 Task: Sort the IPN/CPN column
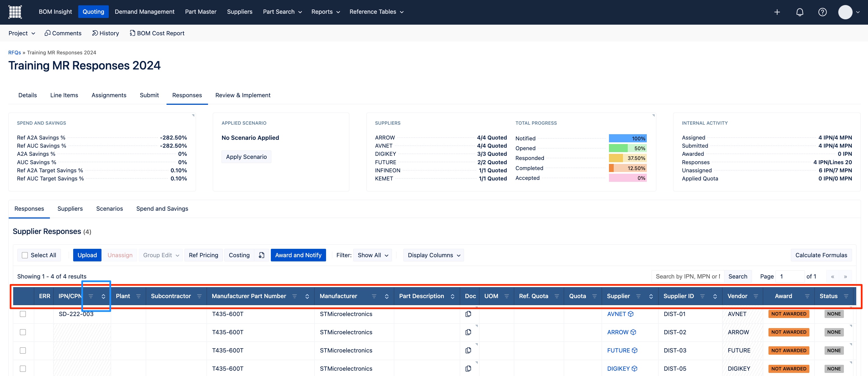pos(103,296)
